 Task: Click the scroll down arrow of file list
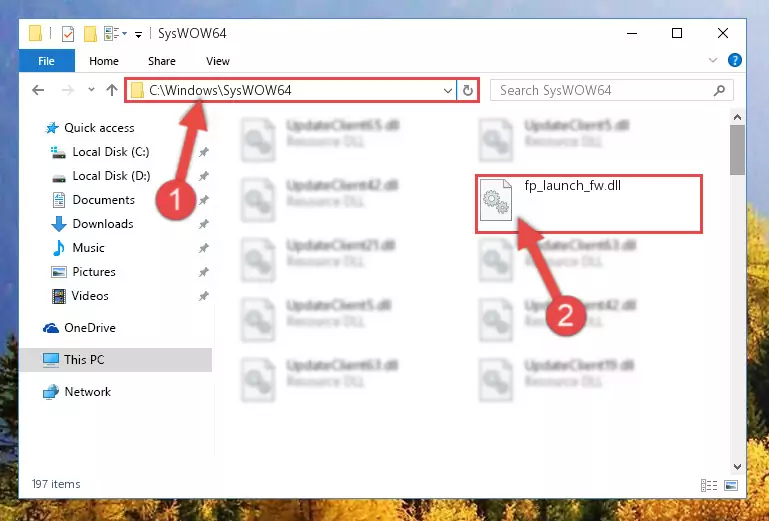point(737,467)
